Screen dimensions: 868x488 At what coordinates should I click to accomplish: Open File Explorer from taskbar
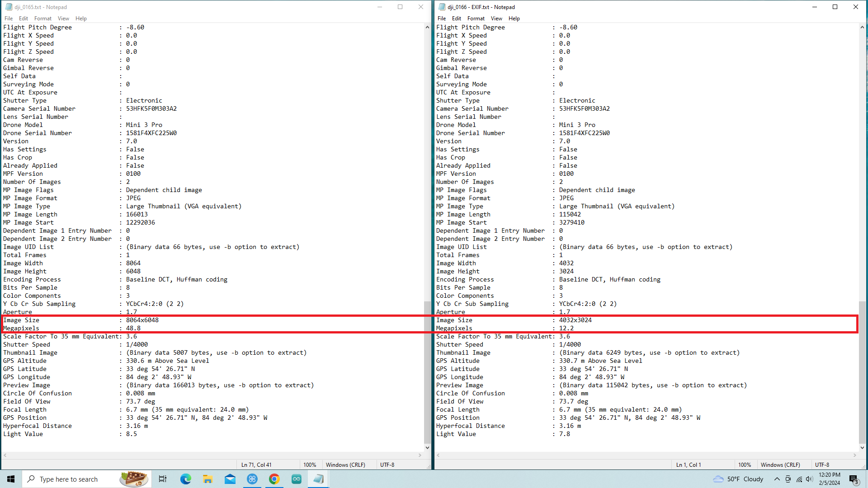(x=208, y=479)
